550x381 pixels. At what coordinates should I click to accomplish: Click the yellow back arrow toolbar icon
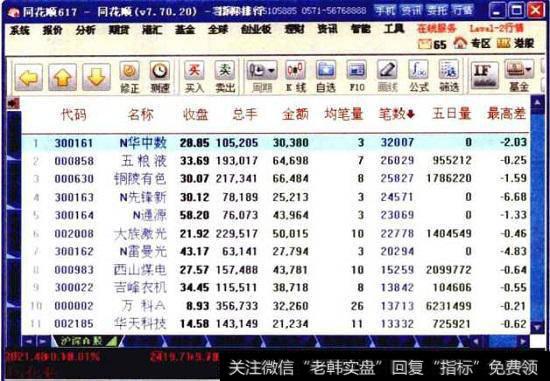point(29,77)
